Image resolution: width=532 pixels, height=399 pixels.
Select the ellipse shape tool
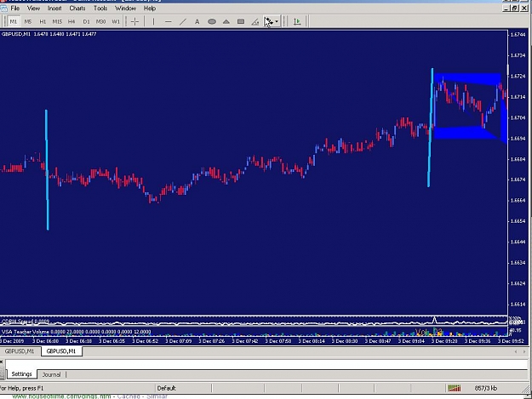coord(212,22)
